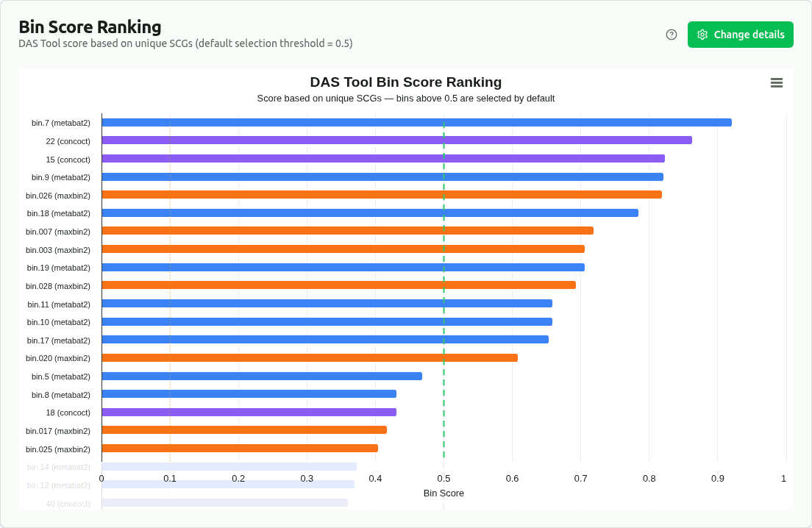Click the bin.026 (maxbin2) orange bar
Image resolution: width=812 pixels, height=528 pixels.
point(382,195)
